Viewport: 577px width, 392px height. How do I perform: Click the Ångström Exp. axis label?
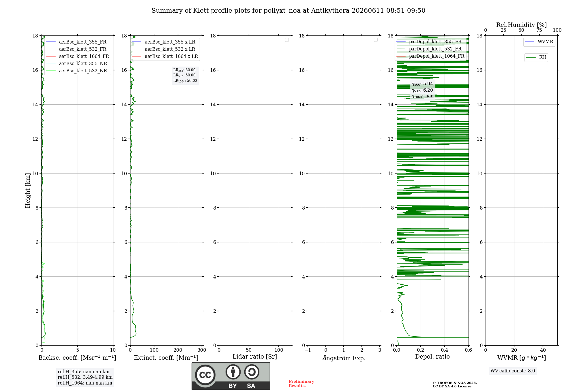(344, 358)
